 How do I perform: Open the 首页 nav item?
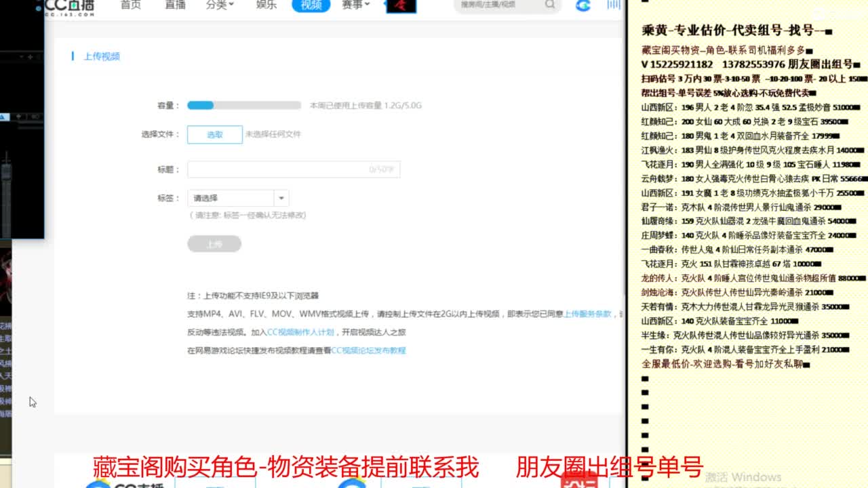click(x=131, y=5)
